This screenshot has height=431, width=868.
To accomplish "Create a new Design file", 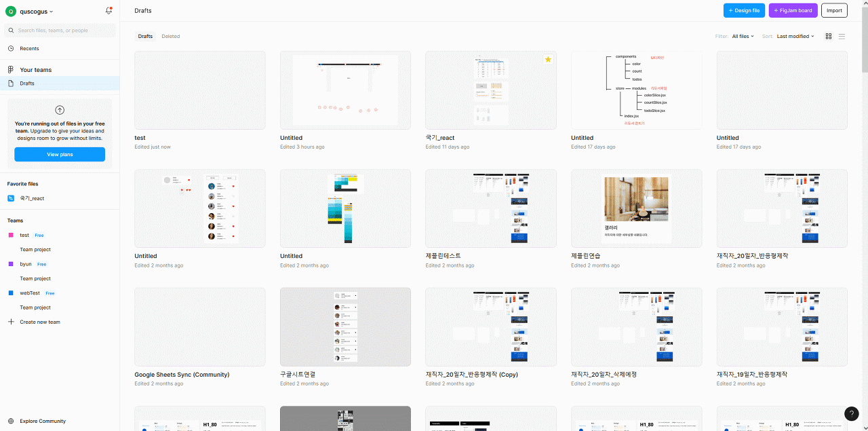I will click(x=744, y=10).
